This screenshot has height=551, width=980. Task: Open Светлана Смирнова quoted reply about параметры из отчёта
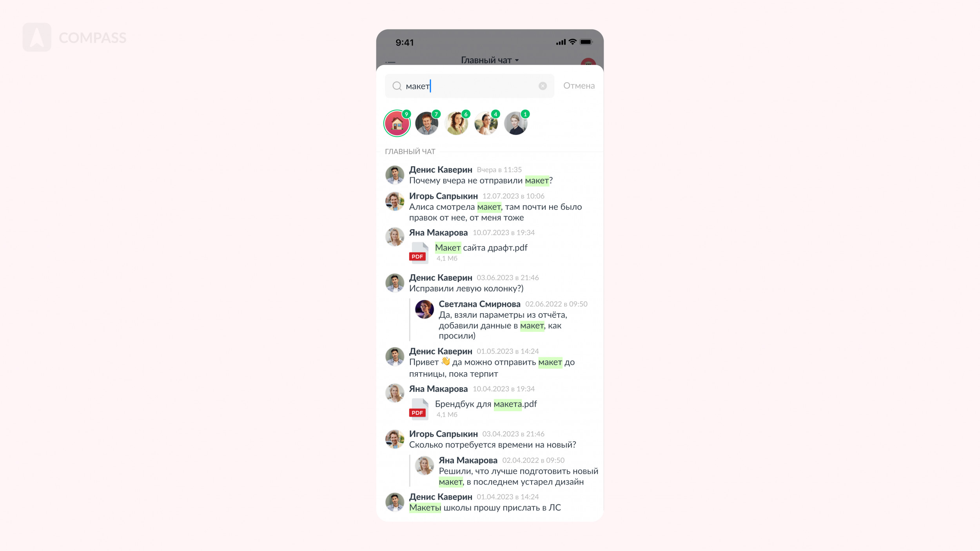tap(504, 320)
